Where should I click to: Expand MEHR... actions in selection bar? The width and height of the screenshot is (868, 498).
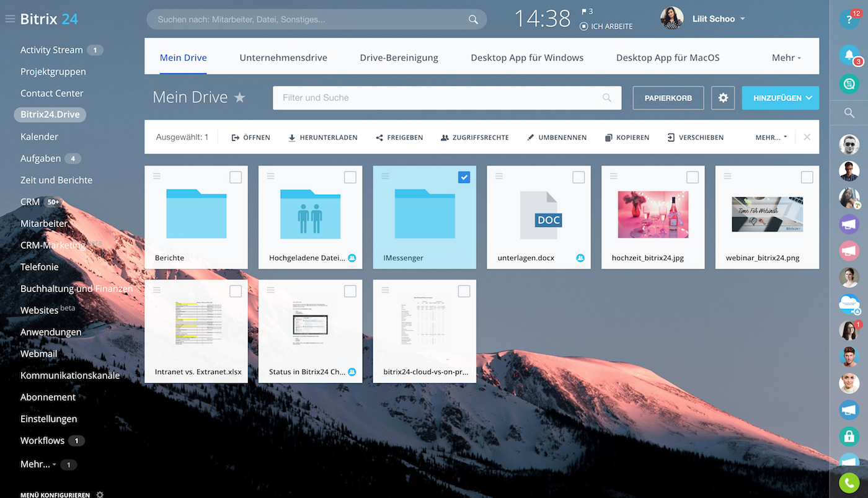point(771,137)
